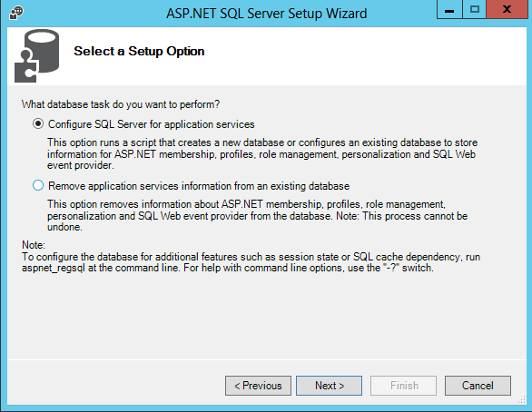532x412 pixels.
Task: Click the 'This process cannot be undone' description
Action: (258, 216)
